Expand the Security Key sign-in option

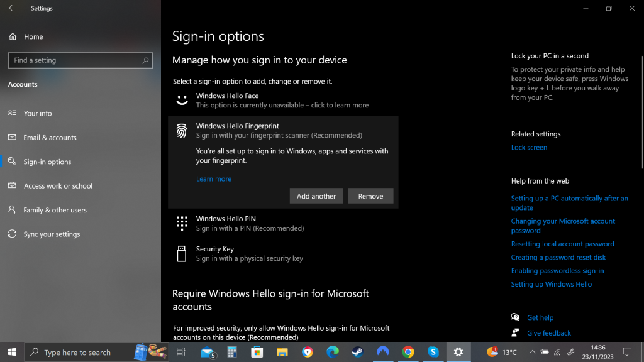coord(249,253)
